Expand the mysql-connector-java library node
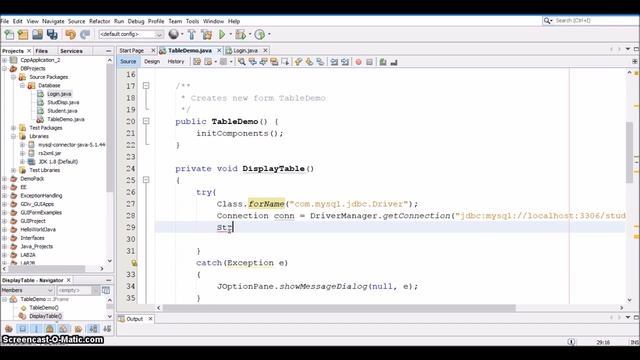 (x=22, y=145)
